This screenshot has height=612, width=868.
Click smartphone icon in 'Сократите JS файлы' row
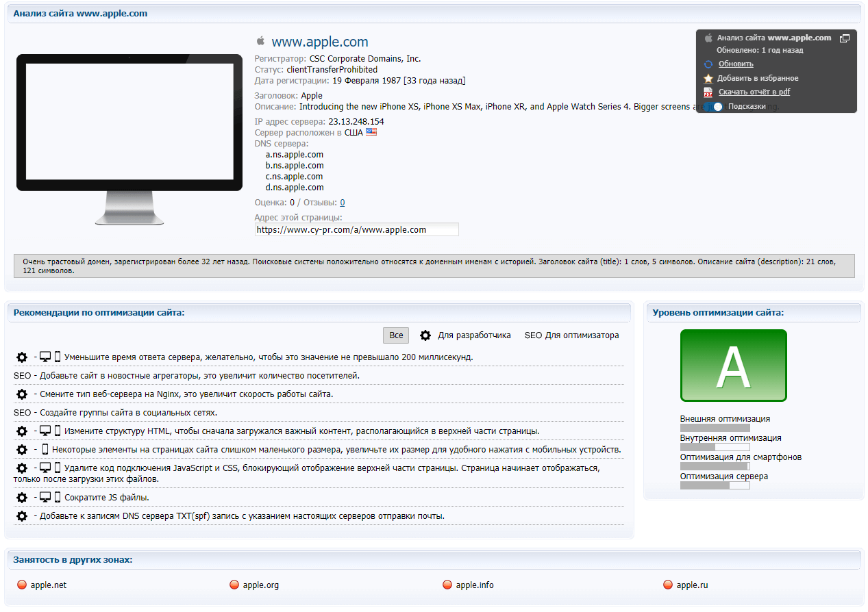coord(58,498)
